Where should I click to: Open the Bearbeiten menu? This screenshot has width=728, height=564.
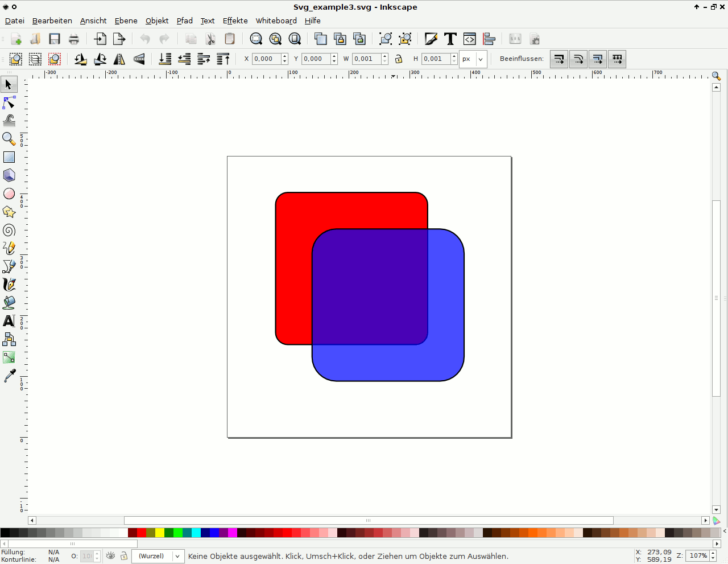52,20
